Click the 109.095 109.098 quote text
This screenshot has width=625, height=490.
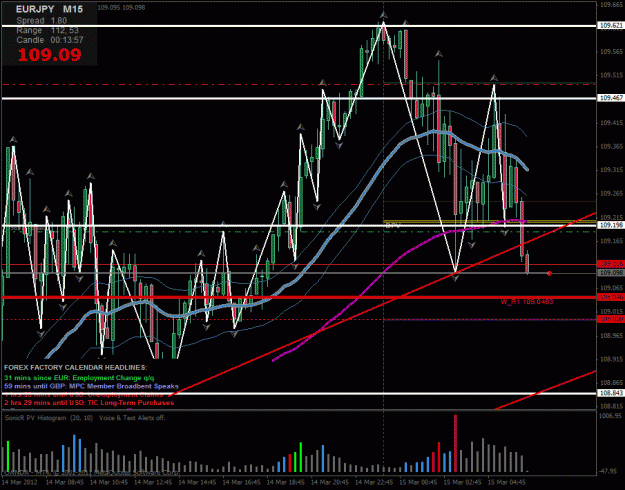[x=121, y=8]
